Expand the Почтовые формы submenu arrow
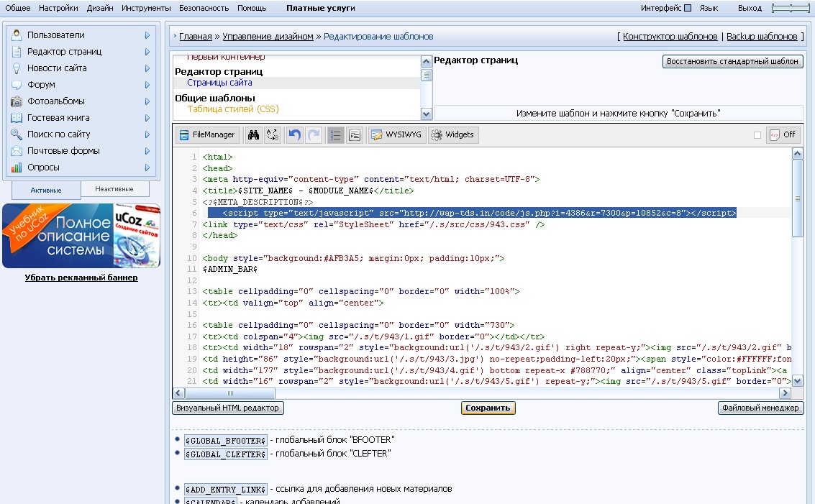Screen dimensions: 815x504 [x=147, y=151]
